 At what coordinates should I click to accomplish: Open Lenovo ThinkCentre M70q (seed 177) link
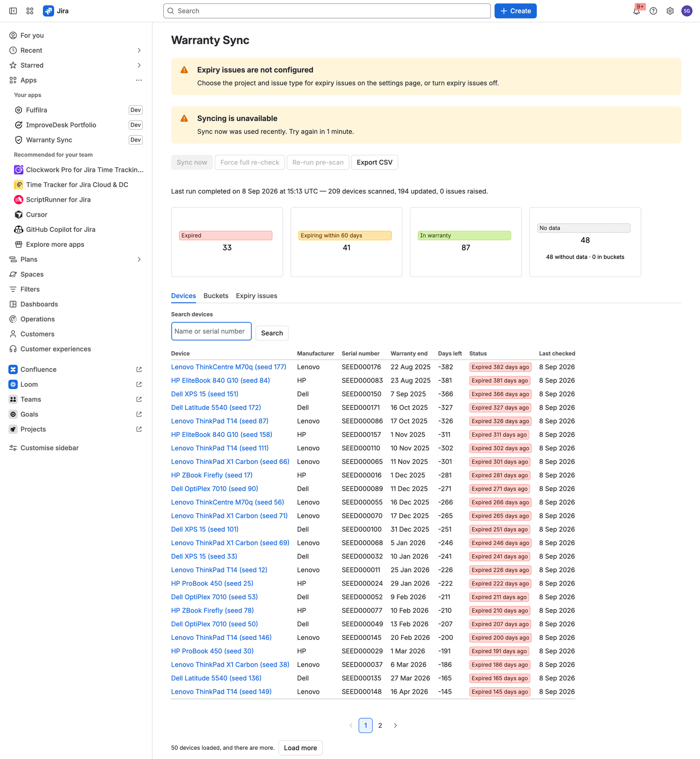pyautogui.click(x=228, y=367)
